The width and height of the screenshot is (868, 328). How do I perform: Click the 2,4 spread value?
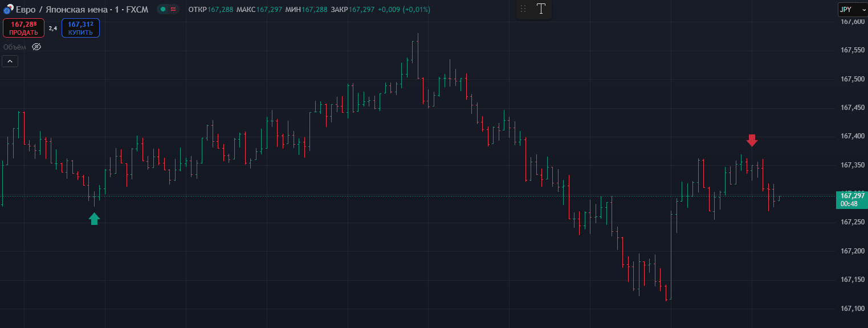pos(52,28)
